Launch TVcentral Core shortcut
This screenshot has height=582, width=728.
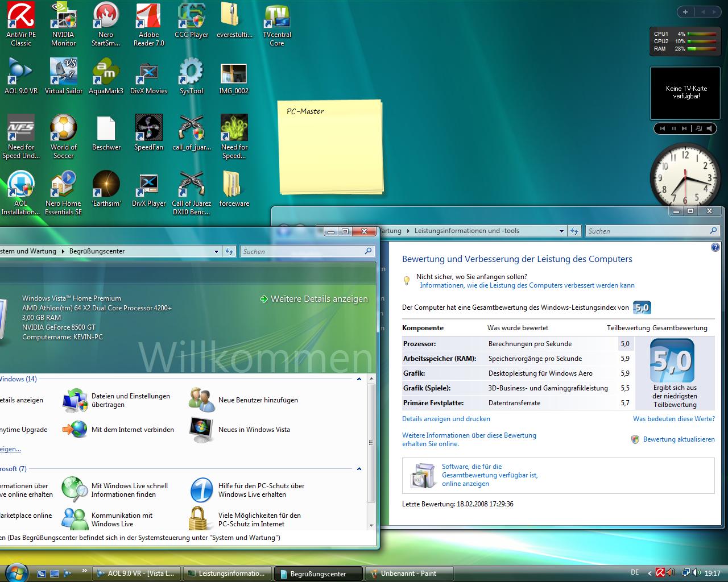click(x=277, y=24)
